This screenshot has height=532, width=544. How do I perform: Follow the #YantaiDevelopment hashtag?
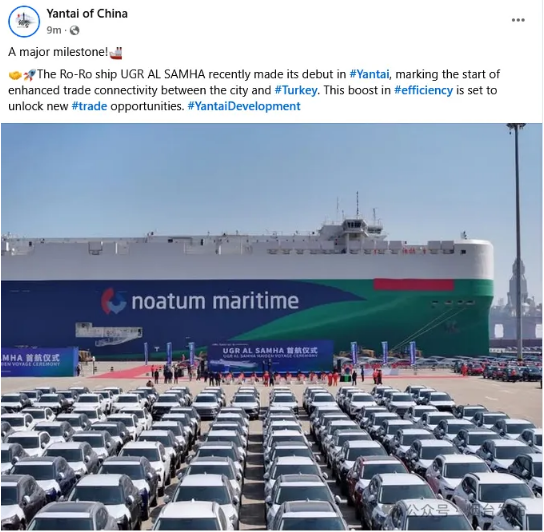click(x=244, y=106)
